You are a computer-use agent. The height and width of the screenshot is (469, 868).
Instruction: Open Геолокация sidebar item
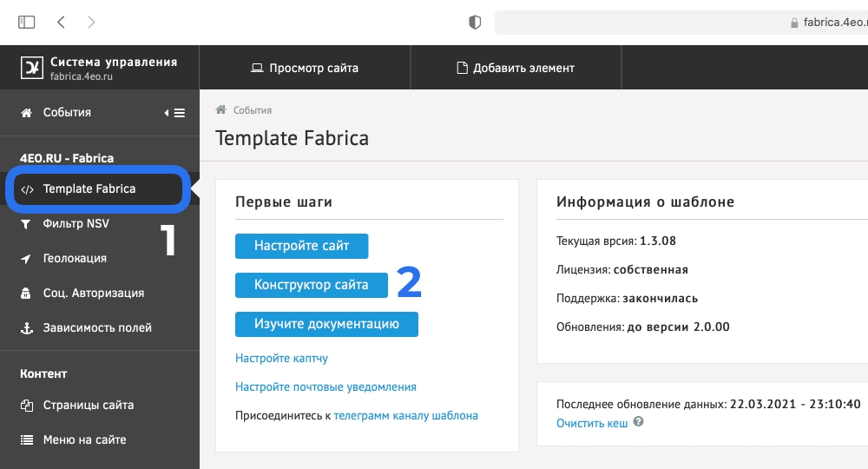(x=75, y=258)
